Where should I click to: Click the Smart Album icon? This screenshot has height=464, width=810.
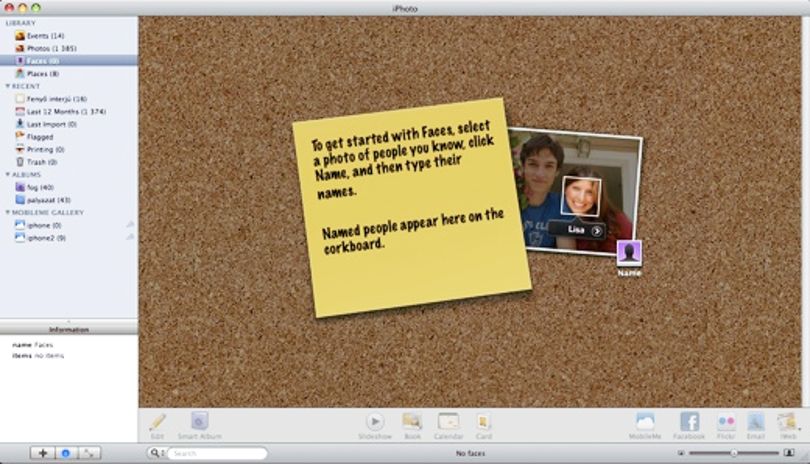(x=199, y=422)
